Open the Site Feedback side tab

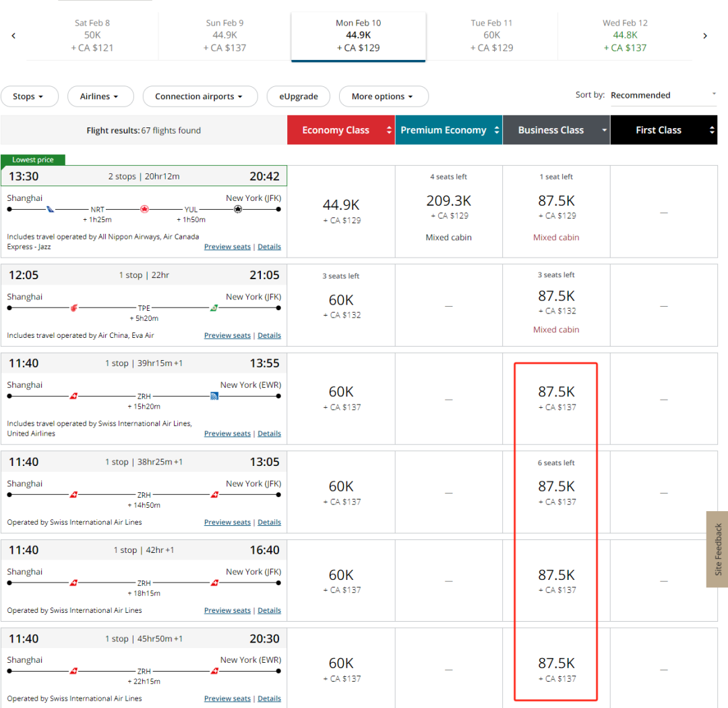click(x=717, y=549)
